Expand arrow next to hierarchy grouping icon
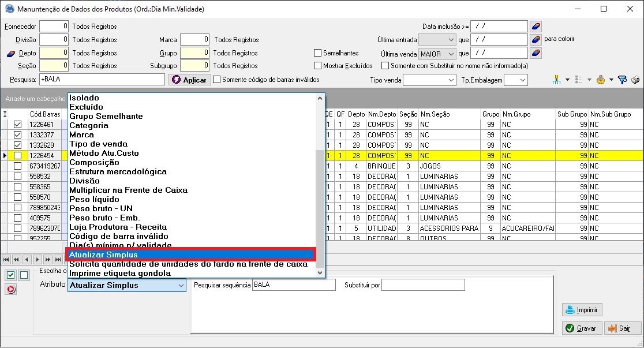 click(x=568, y=80)
